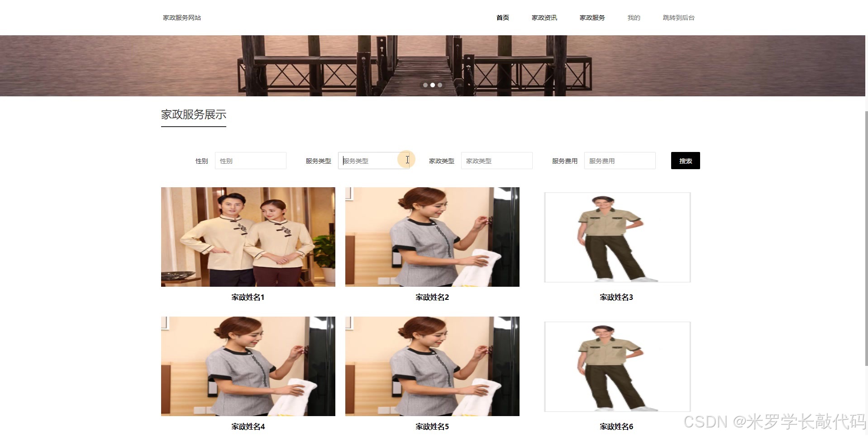Click the 家政服务网站 site title
This screenshot has height=436, width=868.
click(x=182, y=18)
